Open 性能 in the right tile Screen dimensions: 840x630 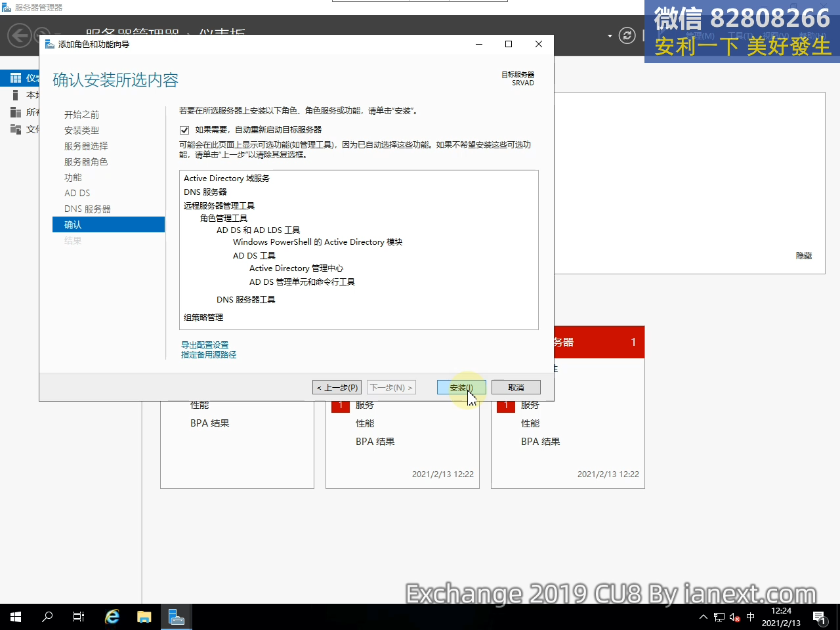tap(530, 423)
